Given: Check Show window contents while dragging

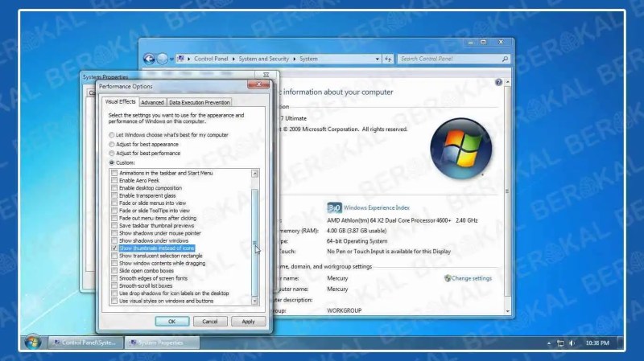Looking at the screenshot, I should [x=114, y=264].
